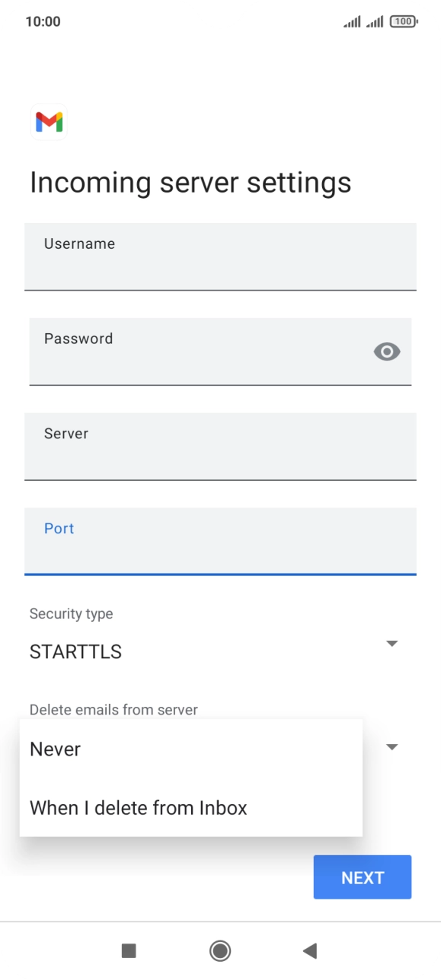Choose When I delete from Inbox
The width and height of the screenshot is (441, 980).
138,807
